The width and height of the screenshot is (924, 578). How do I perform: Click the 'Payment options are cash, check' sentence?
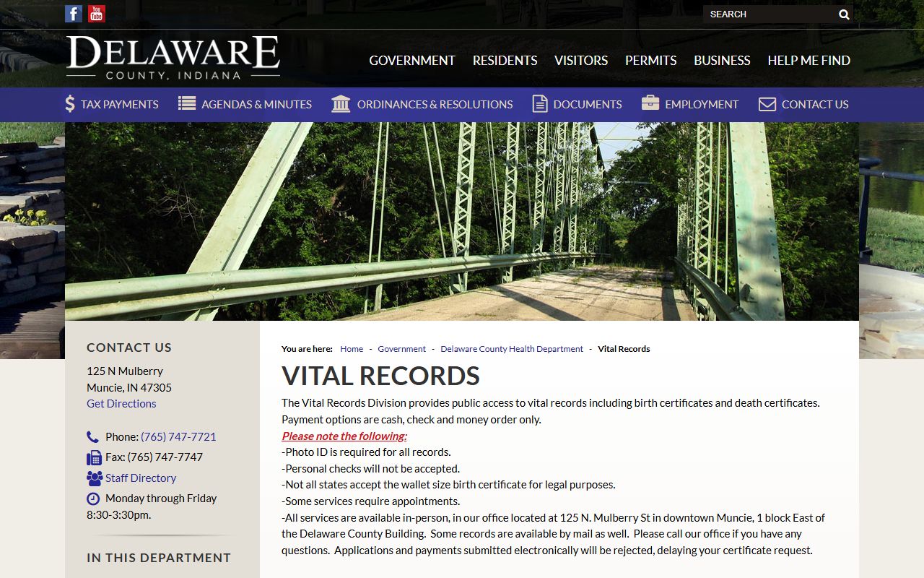pos(411,420)
